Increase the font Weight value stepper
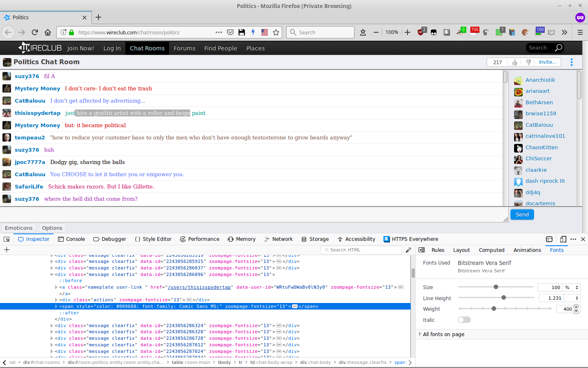The width and height of the screenshot is (588, 368). click(576, 307)
